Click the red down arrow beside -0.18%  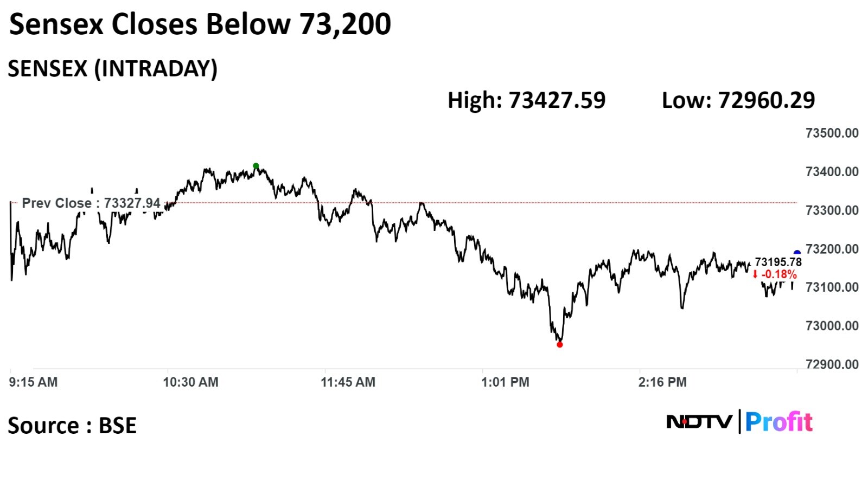pyautogui.click(x=755, y=274)
